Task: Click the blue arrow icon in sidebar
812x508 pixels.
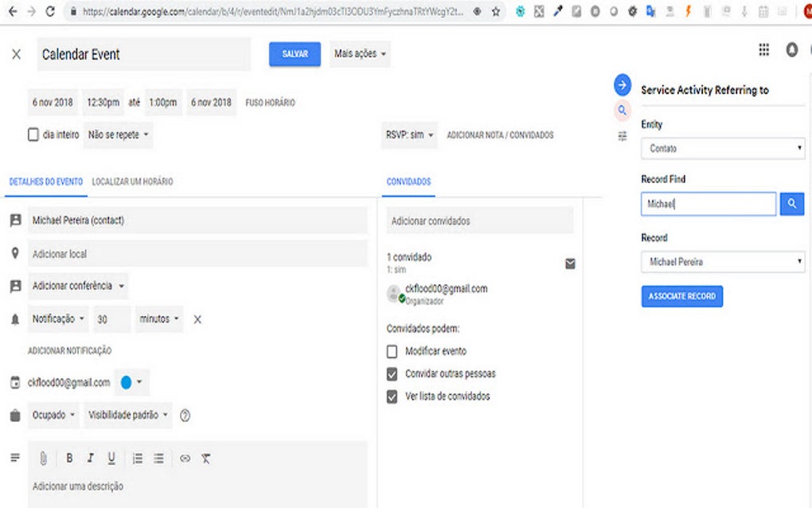Action: pyautogui.click(x=621, y=83)
